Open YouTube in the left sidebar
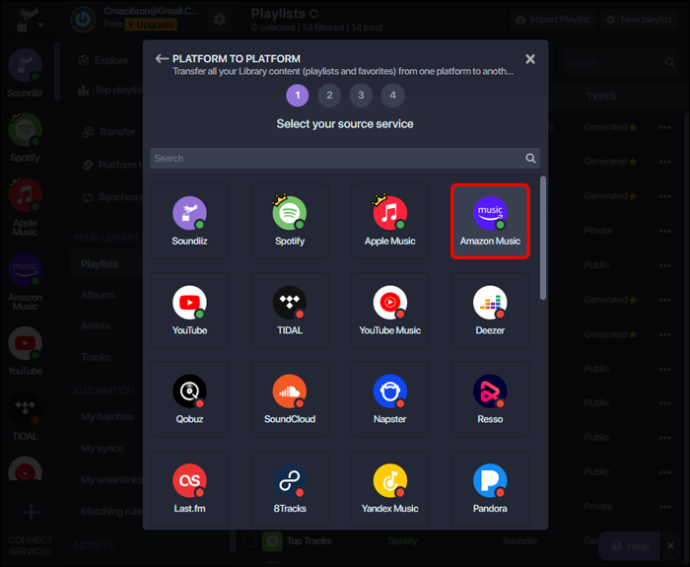 point(25,351)
